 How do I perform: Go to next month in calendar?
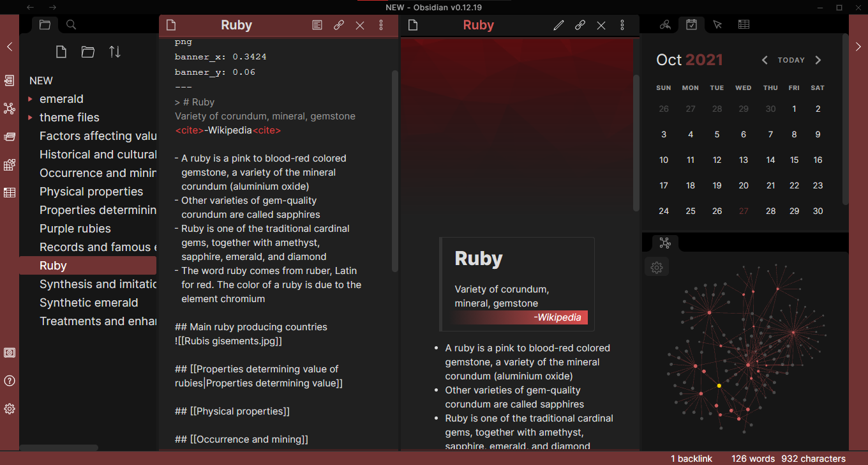(x=818, y=60)
